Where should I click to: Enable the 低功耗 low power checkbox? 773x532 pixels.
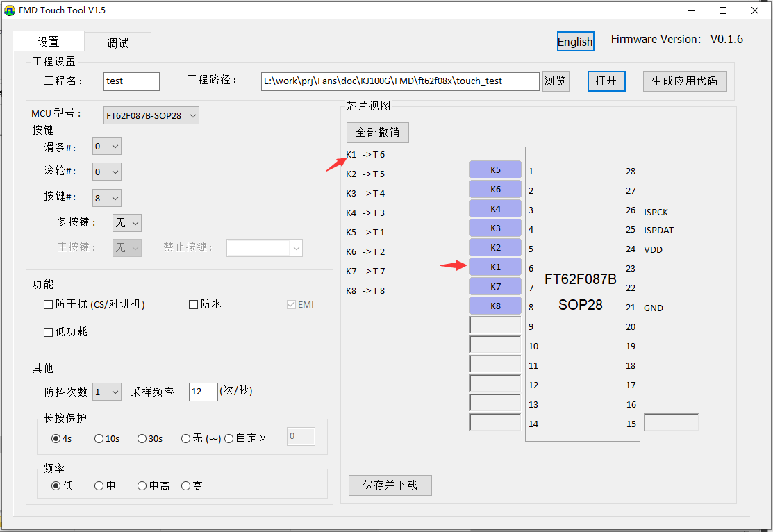[49, 332]
